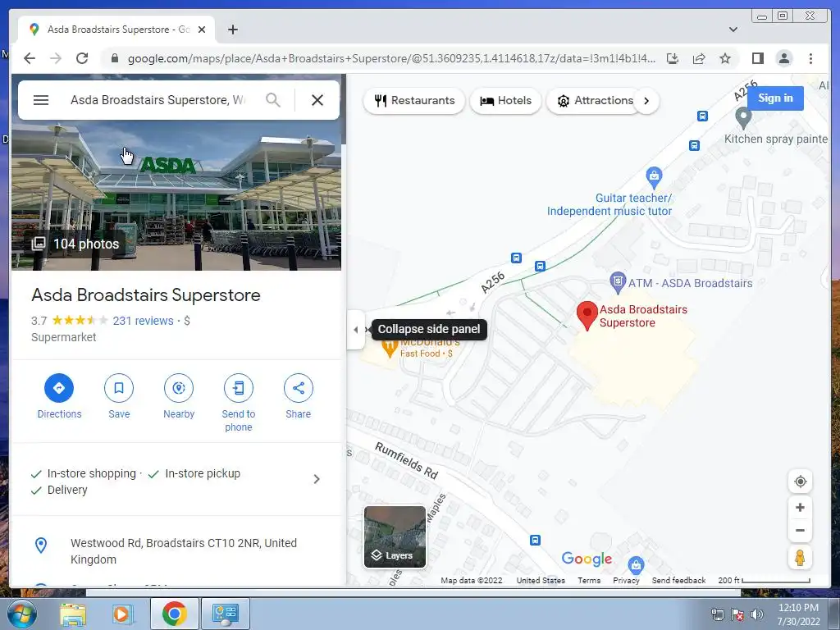Show more category chips arrow
Viewport: 840px width, 630px height.
click(x=646, y=101)
